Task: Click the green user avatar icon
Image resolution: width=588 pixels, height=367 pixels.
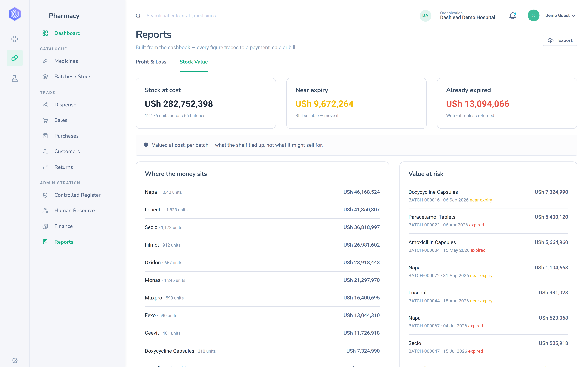Action: [533, 16]
